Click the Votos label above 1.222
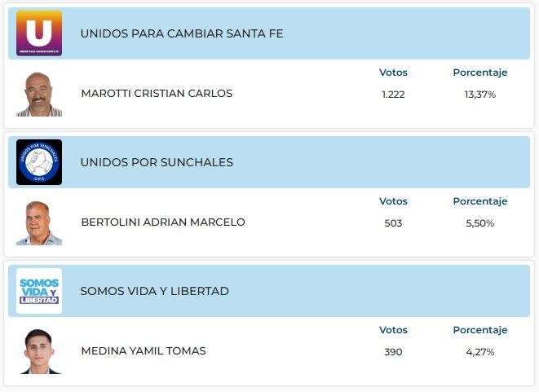 [393, 73]
